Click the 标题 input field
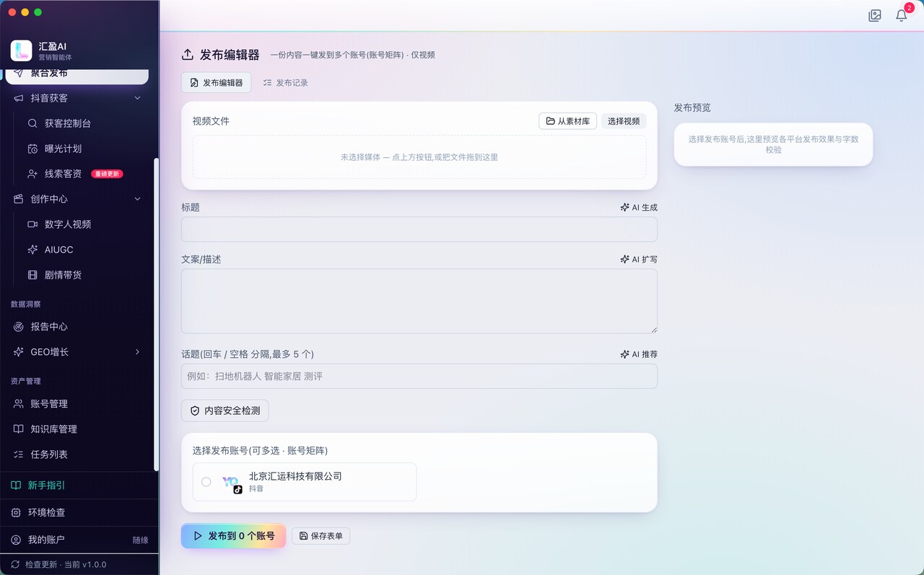This screenshot has height=575, width=924. pos(419,229)
